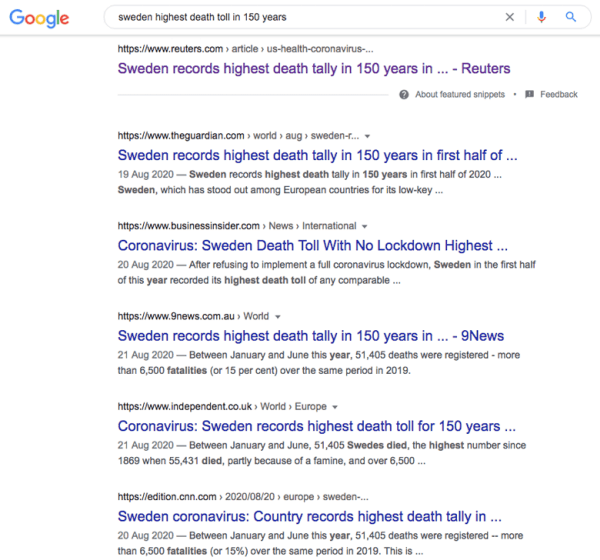The width and height of the screenshot is (600, 560).
Task: Click the blue magnifier search icon
Action: click(571, 17)
